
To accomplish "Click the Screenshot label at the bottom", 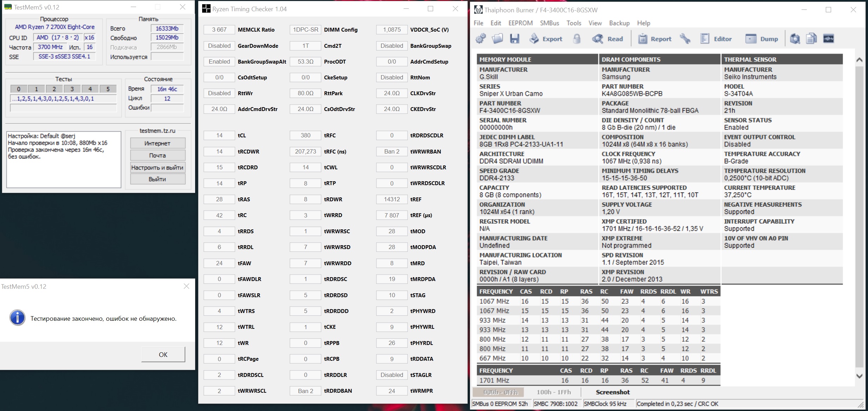I will pos(612,392).
